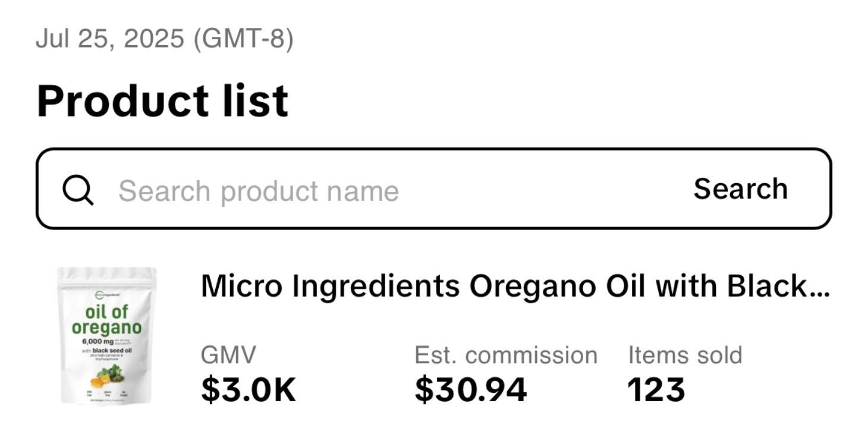Select the Items sold label
Screen dimensions: 868x447
[x=685, y=355]
